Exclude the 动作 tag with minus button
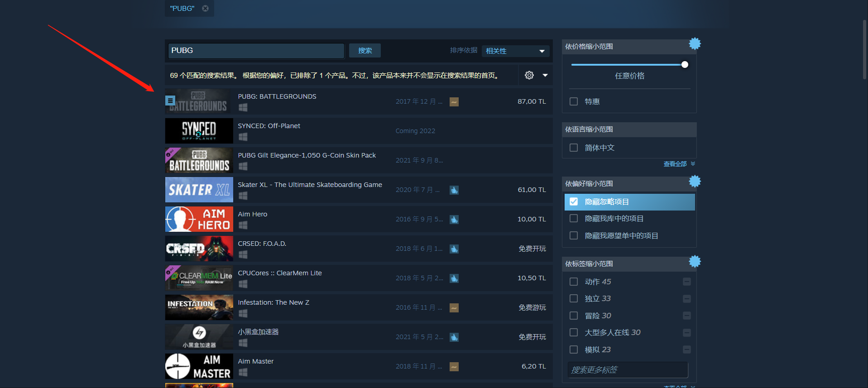The width and height of the screenshot is (868, 388). 687,282
